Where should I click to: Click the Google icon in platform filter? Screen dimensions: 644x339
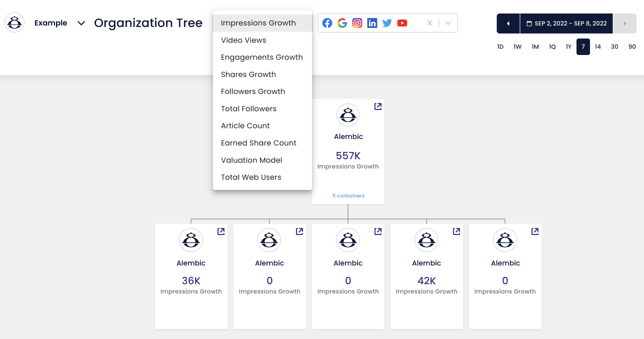tap(342, 23)
